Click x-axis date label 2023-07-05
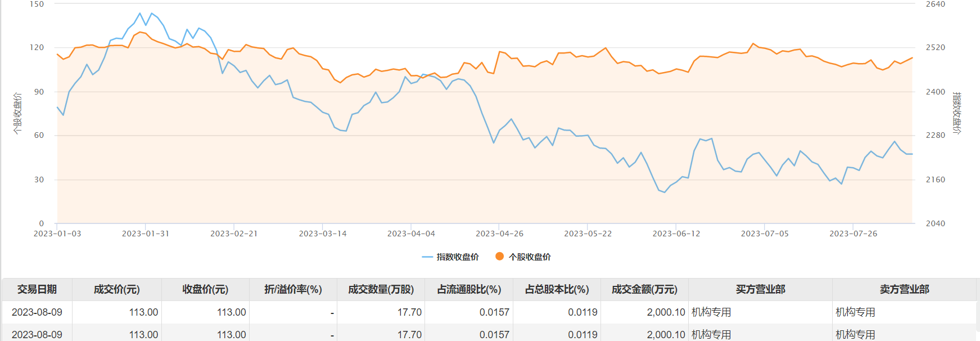The width and height of the screenshot is (980, 341). (765, 234)
